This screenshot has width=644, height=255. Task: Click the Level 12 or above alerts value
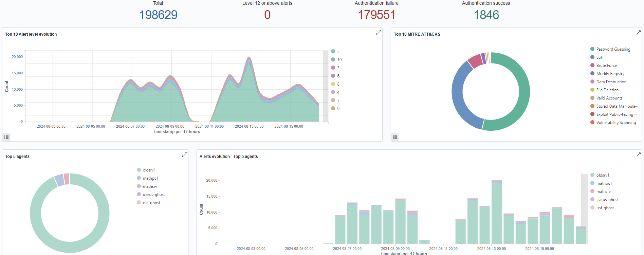[x=268, y=15]
